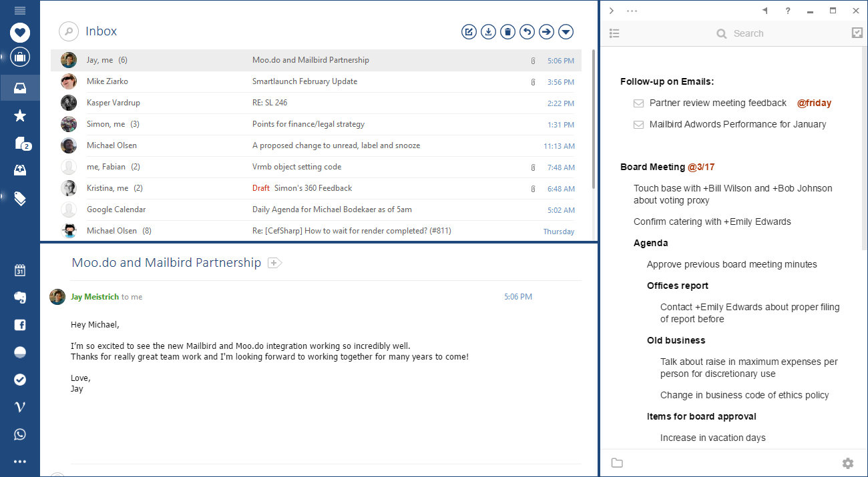
Task: Toggle the Moo.do outline list view icon
Action: pyautogui.click(x=614, y=33)
